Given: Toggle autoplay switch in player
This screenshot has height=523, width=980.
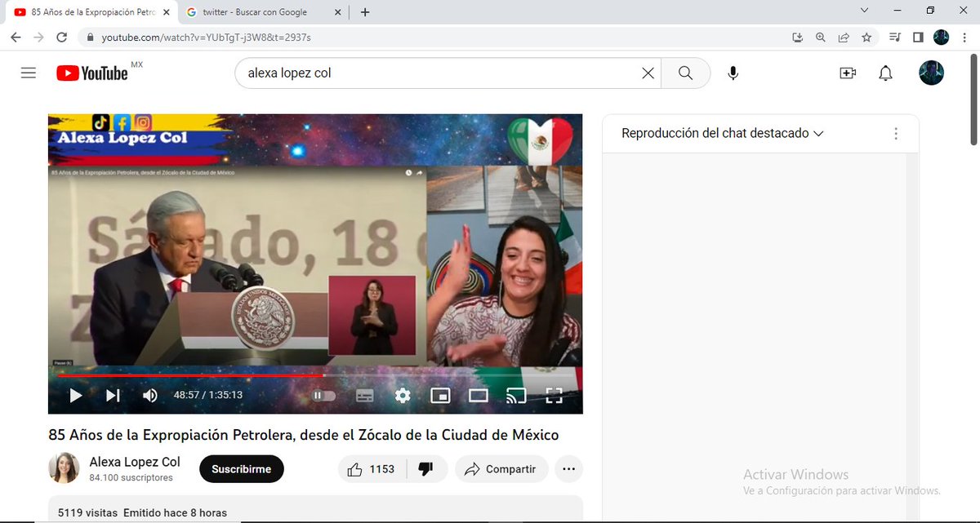Looking at the screenshot, I should (324, 396).
